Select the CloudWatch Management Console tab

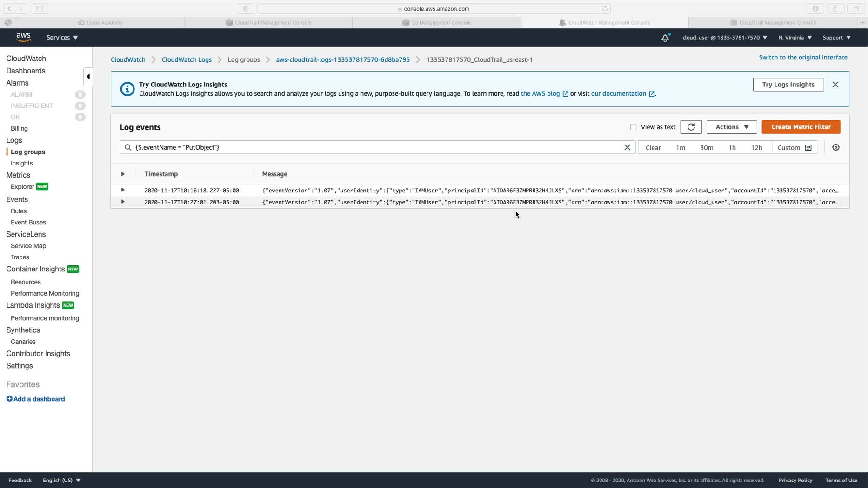[605, 22]
